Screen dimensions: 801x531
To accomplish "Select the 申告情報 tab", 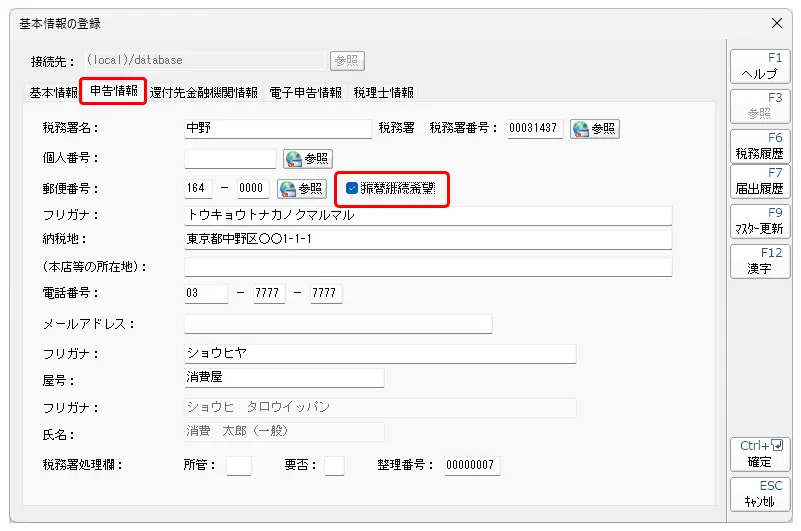I will pyautogui.click(x=113, y=92).
